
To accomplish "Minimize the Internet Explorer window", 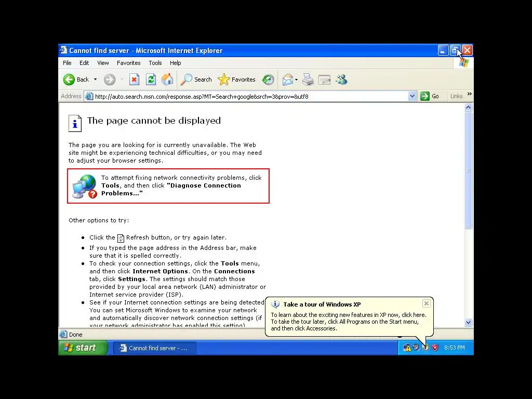I will coord(443,50).
